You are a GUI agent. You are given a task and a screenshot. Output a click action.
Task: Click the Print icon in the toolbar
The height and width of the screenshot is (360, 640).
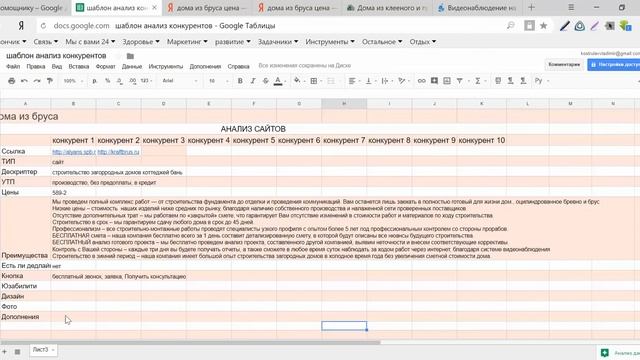click(x=11, y=81)
